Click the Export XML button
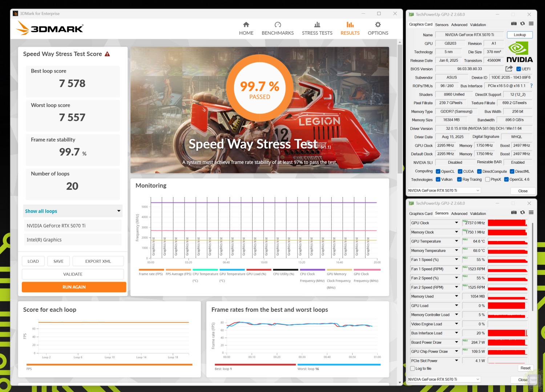The height and width of the screenshot is (392, 545). click(x=98, y=261)
